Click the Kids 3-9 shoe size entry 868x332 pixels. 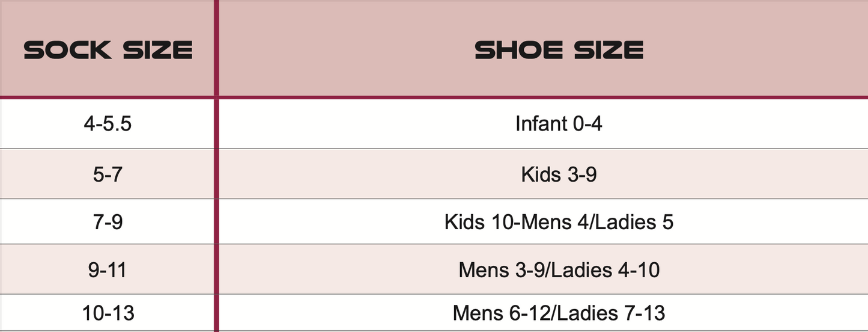pyautogui.click(x=559, y=174)
